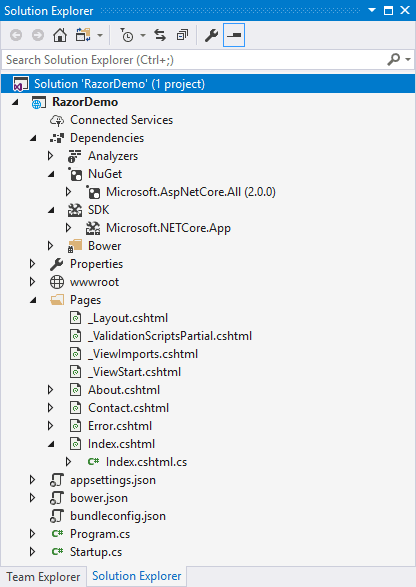Screen dimensions: 416x587
Task: Select the Solution Explorer tab
Action: 137,576
